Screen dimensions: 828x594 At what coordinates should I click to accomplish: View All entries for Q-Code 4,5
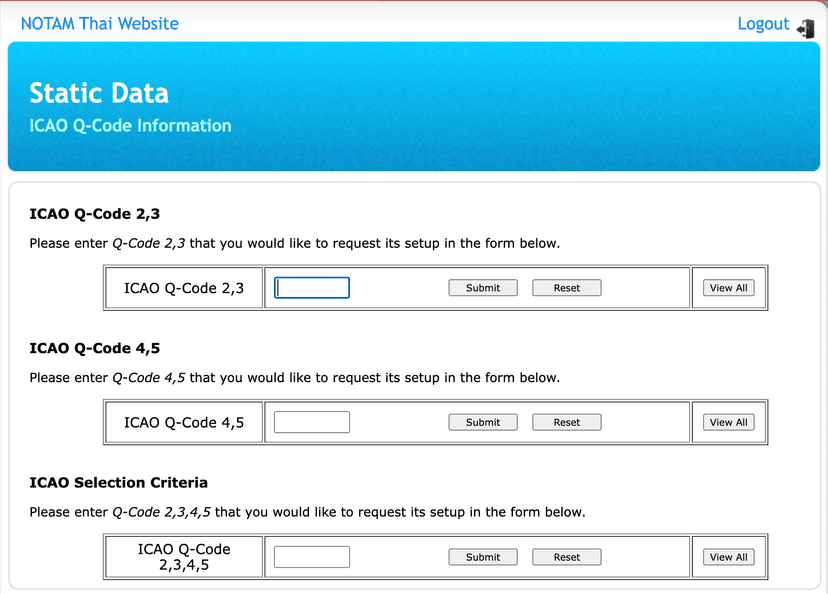tap(728, 422)
